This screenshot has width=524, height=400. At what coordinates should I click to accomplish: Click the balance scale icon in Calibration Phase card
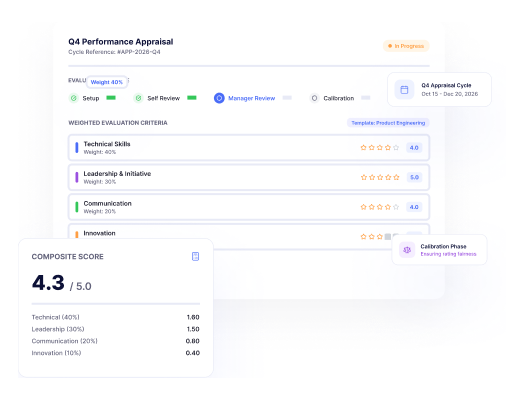pyautogui.click(x=407, y=250)
